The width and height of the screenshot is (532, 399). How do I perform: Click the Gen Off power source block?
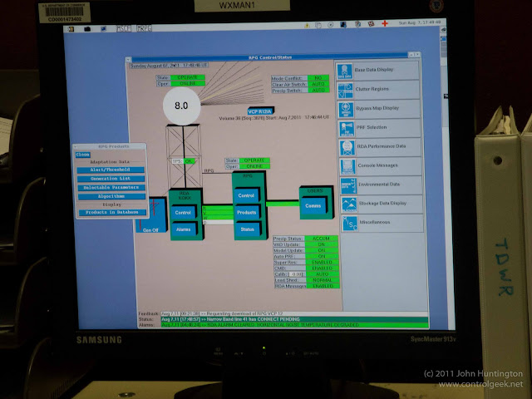coord(151,215)
